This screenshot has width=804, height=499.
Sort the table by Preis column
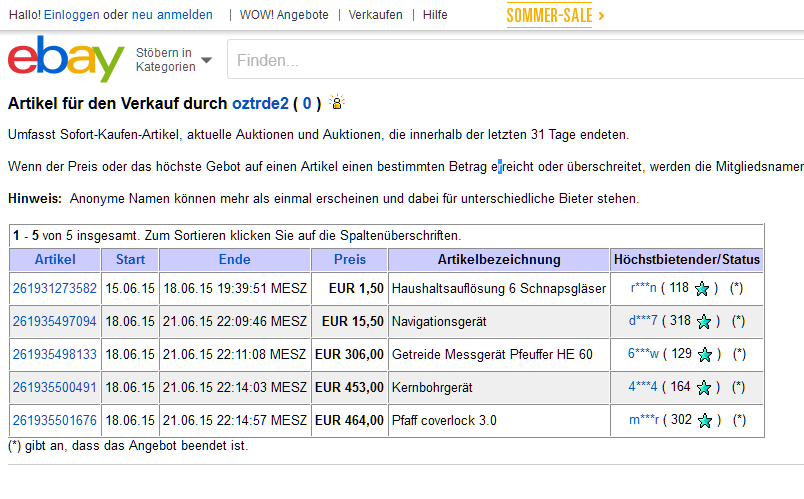tap(350, 260)
